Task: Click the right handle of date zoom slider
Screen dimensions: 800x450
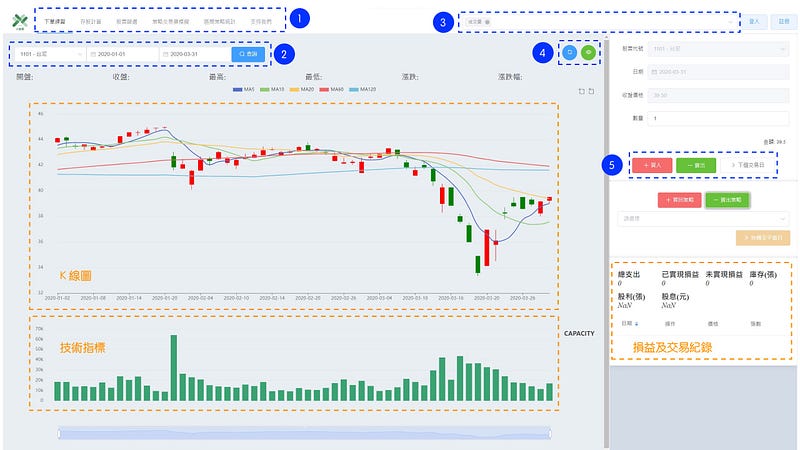Action: tap(550, 434)
